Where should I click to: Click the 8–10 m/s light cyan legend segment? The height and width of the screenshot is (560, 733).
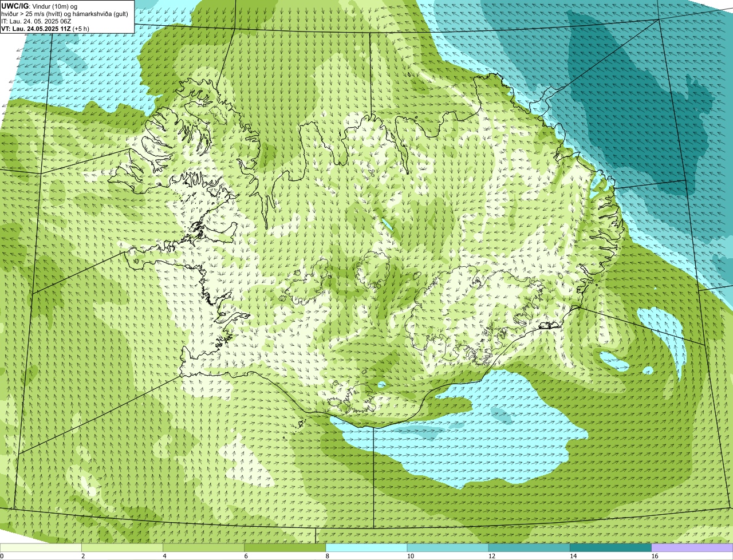(x=366, y=548)
